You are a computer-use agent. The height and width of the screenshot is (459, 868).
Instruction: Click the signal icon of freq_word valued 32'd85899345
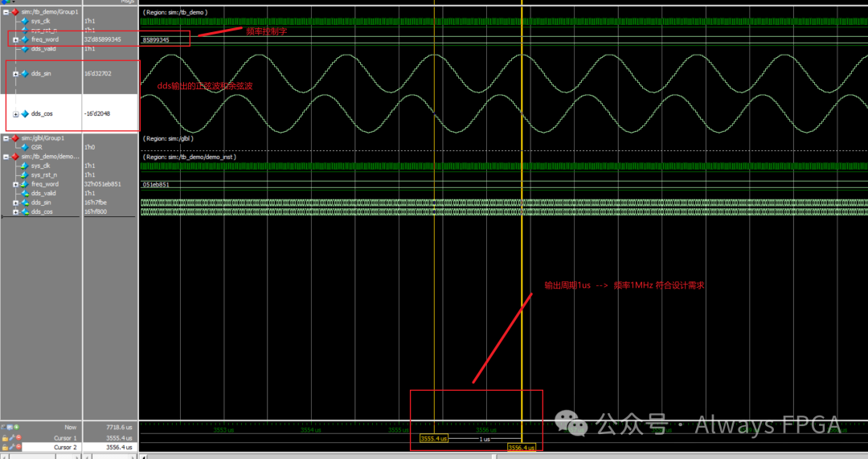coord(24,39)
